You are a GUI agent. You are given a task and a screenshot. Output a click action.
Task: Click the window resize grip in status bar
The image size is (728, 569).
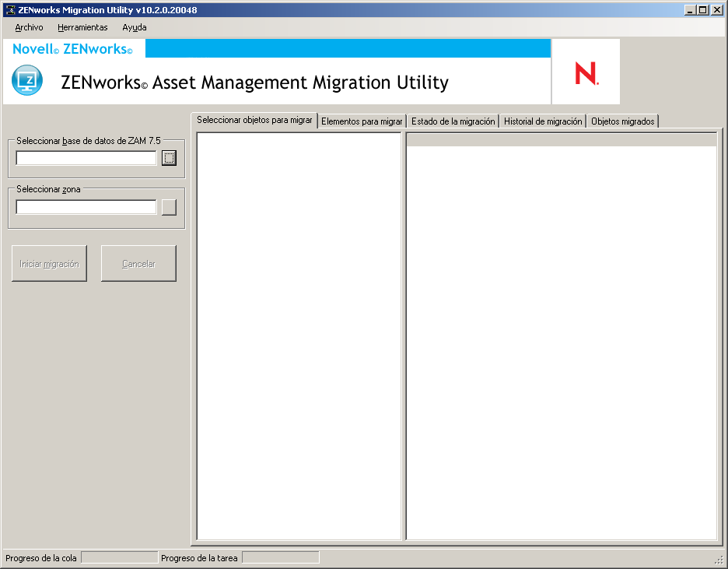(719, 560)
